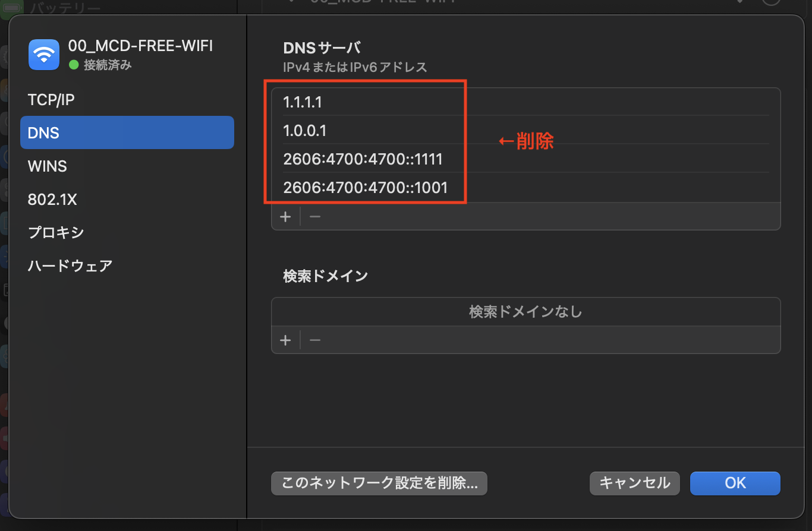Click the blue Wi-Fi network icon
This screenshot has height=531, width=812.
(x=44, y=55)
